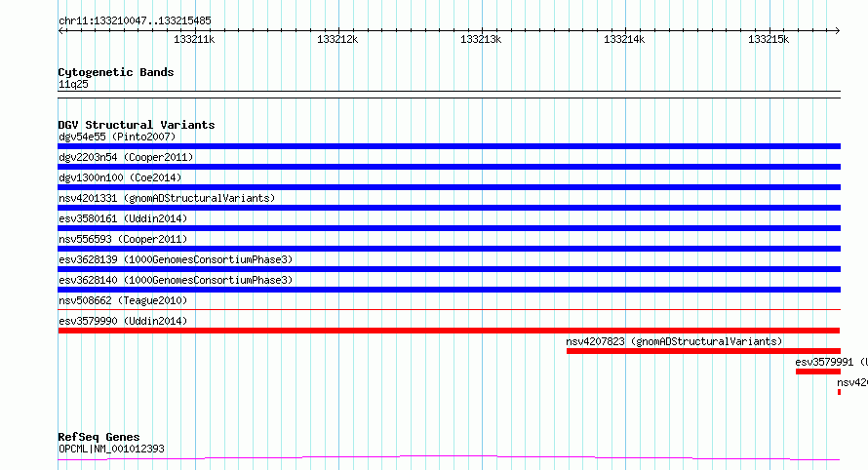The height and width of the screenshot is (470, 868).
Task: Click the right arrowhead of the ruler
Action: tap(838, 31)
